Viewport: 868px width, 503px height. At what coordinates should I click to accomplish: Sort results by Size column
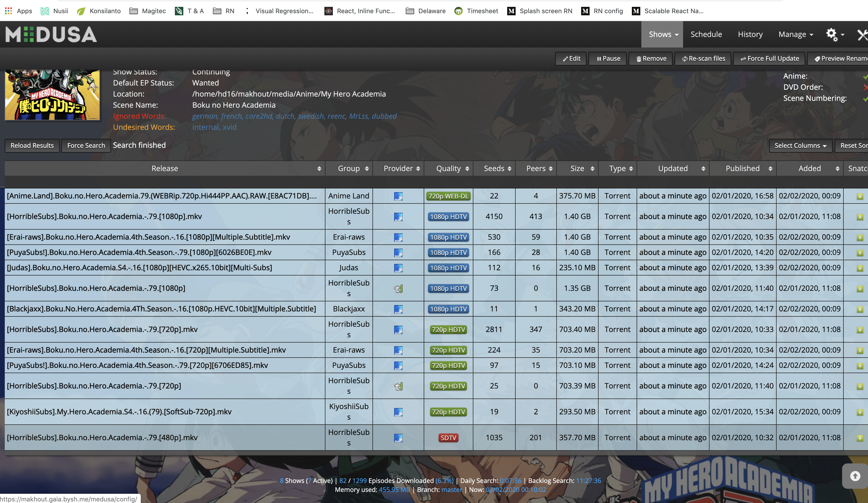tap(577, 168)
